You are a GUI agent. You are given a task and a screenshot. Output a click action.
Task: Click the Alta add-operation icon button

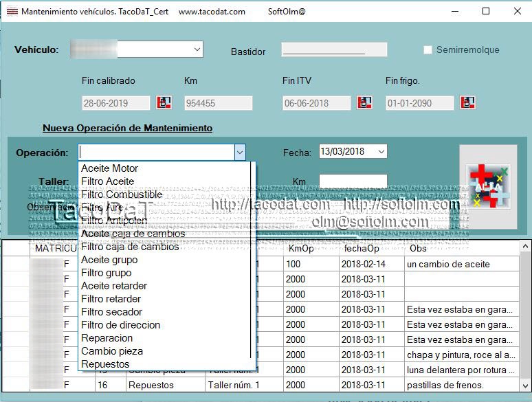488,186
